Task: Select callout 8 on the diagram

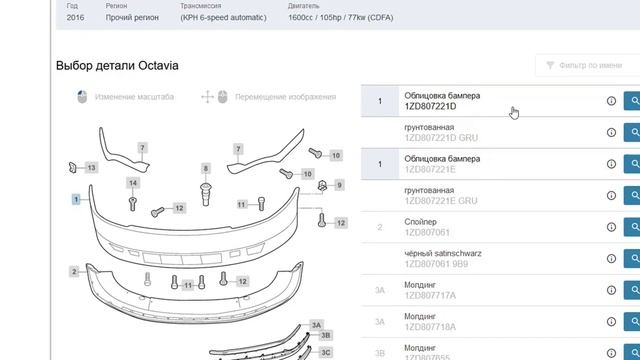Action: (x=206, y=168)
